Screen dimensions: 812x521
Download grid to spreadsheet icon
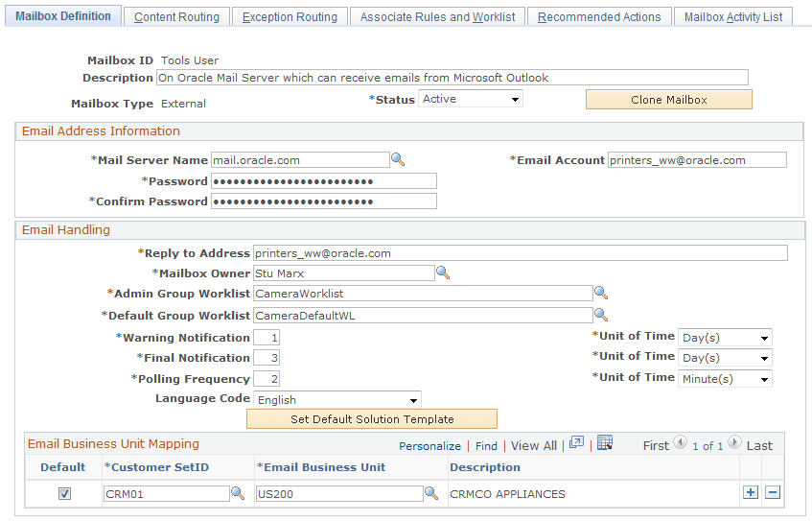coord(605,443)
